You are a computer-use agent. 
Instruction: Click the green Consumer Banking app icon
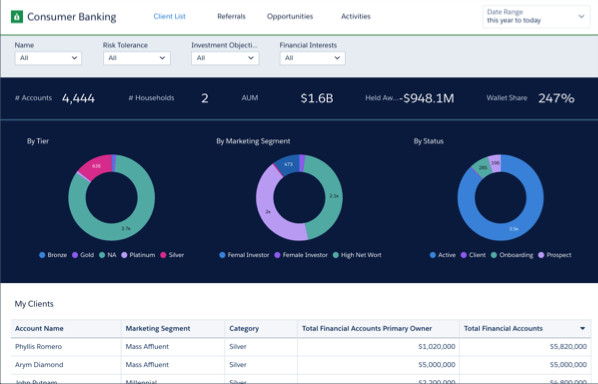17,17
